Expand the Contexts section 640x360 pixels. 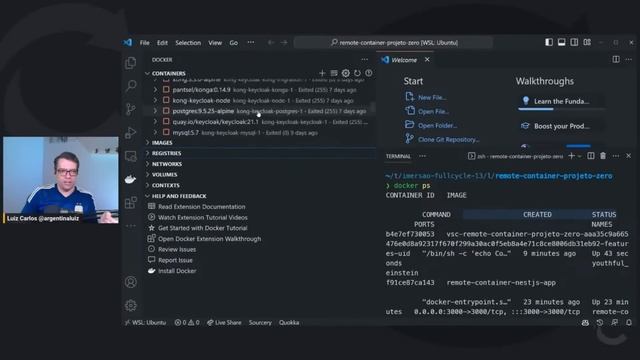147,185
